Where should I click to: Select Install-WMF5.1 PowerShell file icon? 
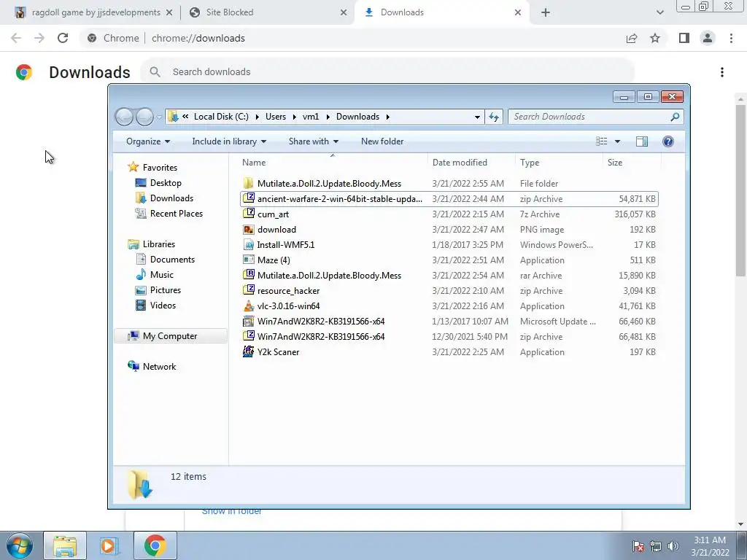coord(248,245)
